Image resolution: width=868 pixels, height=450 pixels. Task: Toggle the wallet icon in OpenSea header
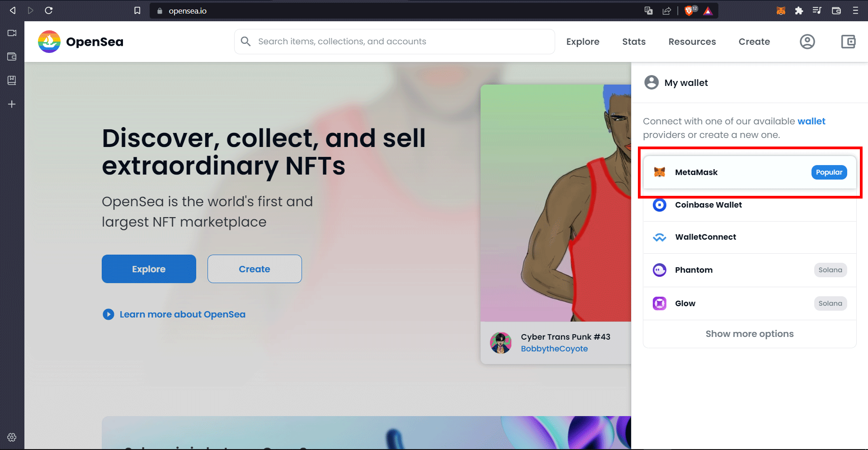pyautogui.click(x=848, y=42)
